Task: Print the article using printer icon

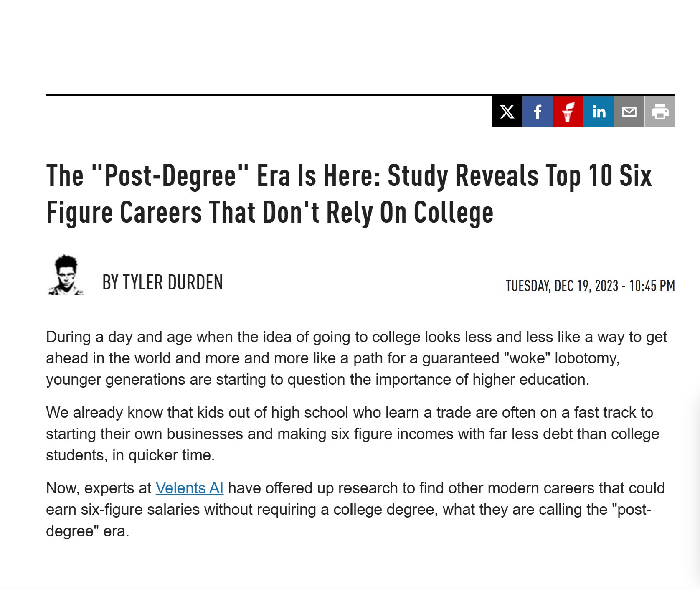Action: pyautogui.click(x=660, y=112)
